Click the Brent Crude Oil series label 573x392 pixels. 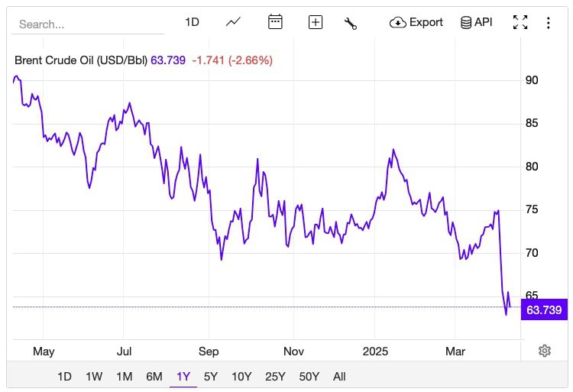coord(83,60)
